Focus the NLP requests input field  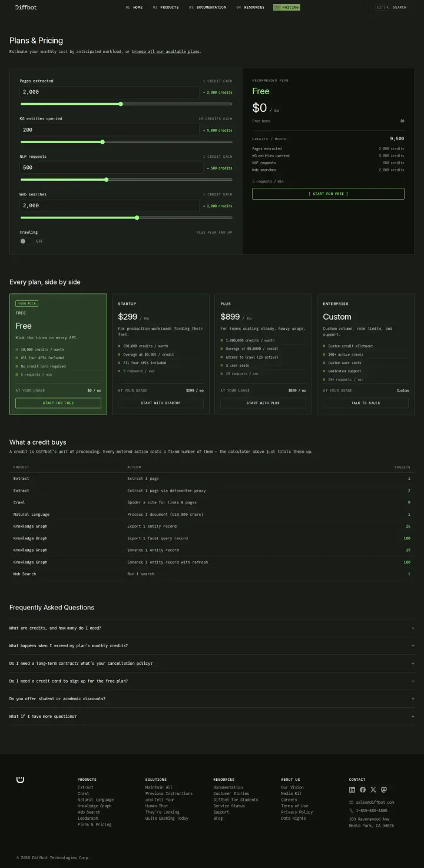coord(112,168)
